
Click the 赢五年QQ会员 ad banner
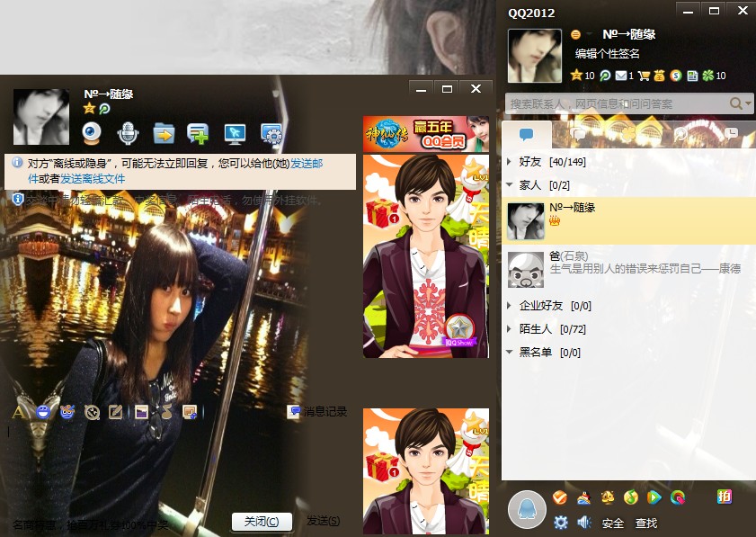(x=426, y=134)
